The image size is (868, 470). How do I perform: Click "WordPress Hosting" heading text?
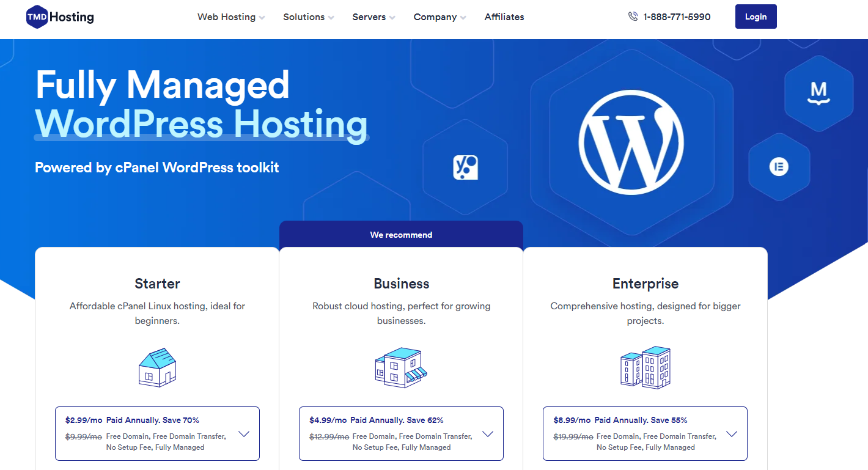coord(201,123)
